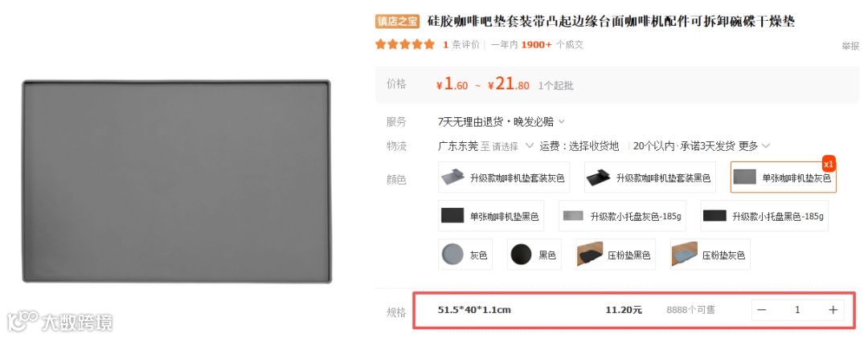
Task: Select 升级款咖啡机垫套装黑色 color option
Action: [650, 177]
